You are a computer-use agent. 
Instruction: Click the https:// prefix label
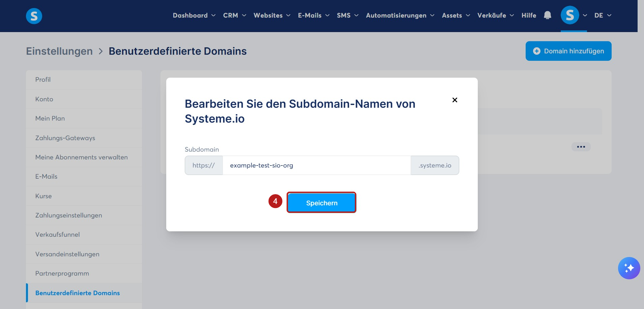click(204, 165)
